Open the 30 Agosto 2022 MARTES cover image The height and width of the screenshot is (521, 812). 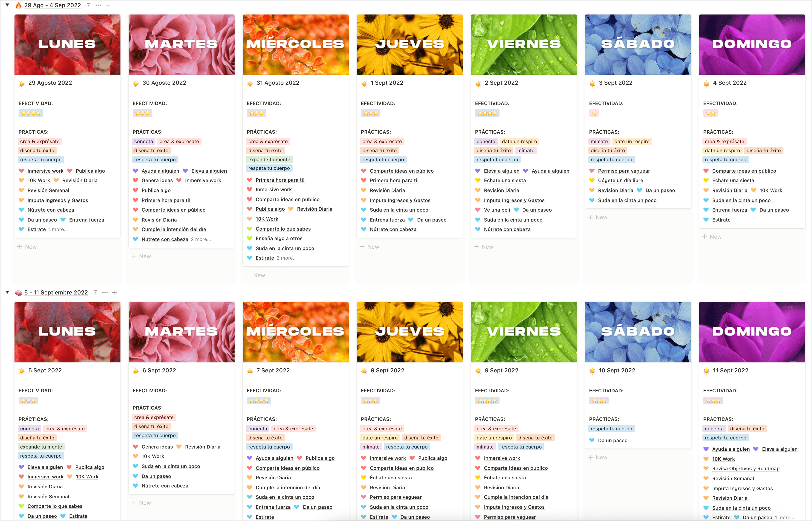click(x=181, y=44)
